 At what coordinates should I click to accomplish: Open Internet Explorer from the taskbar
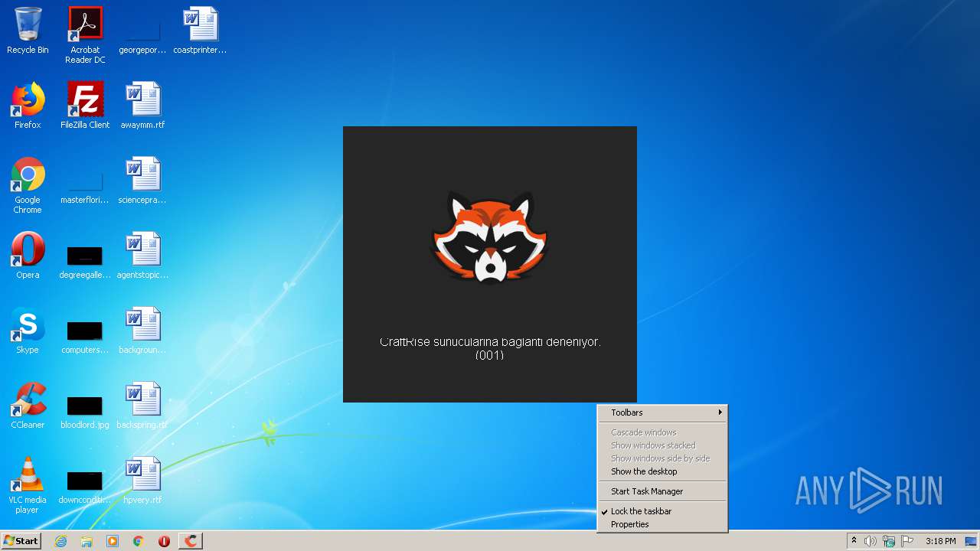(60, 541)
